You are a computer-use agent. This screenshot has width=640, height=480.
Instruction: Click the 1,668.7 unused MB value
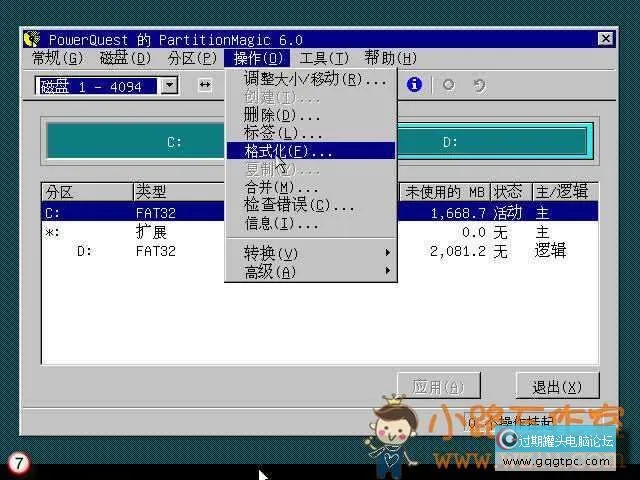458,213
